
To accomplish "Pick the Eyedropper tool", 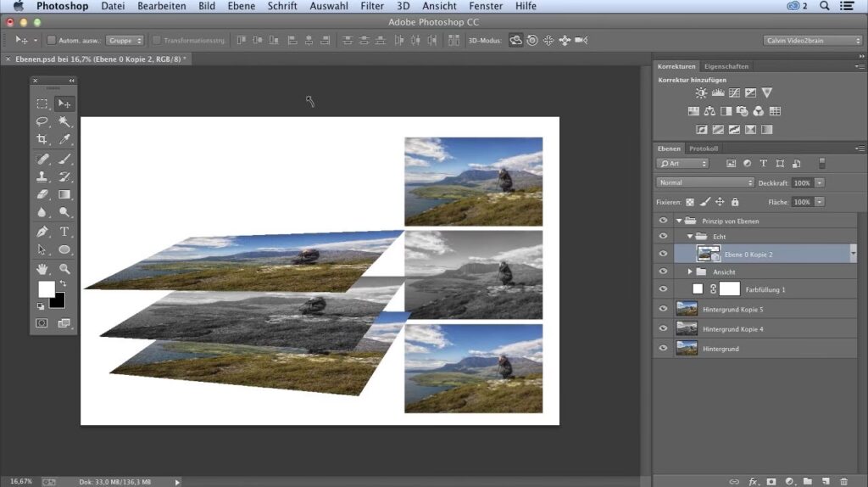I will tap(64, 139).
